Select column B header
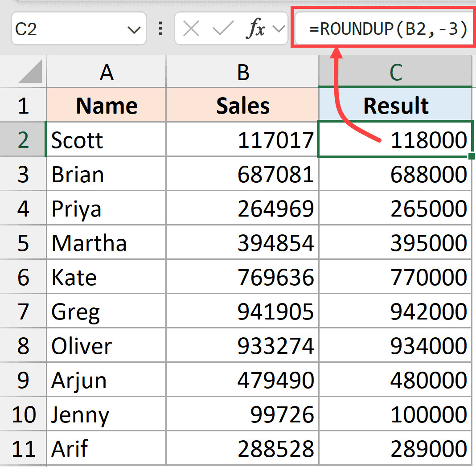 click(x=242, y=72)
